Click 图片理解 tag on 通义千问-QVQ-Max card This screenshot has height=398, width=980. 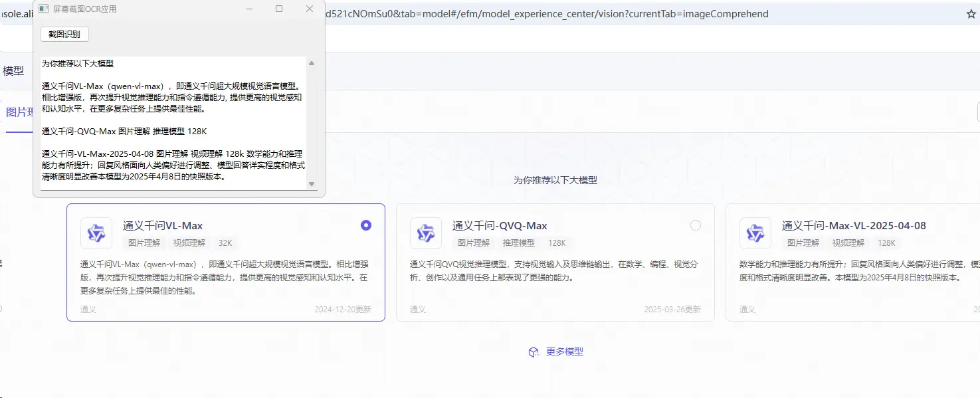coord(474,243)
